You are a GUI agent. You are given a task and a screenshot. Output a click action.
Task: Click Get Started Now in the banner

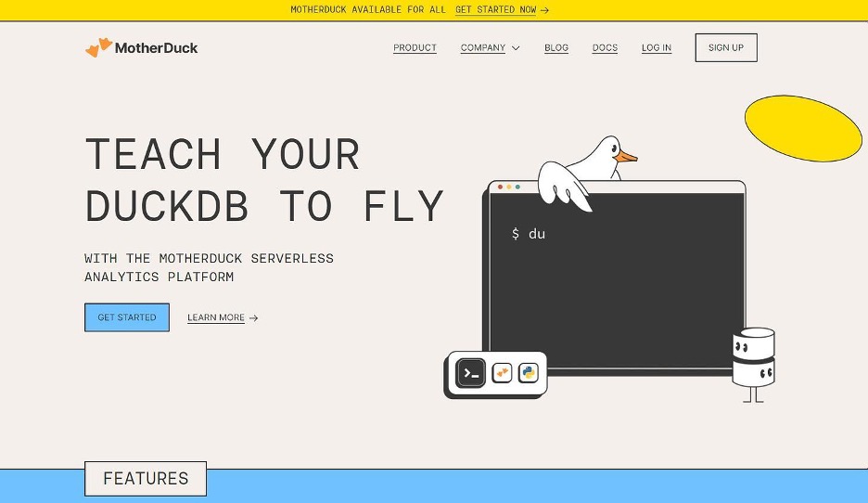pyautogui.click(x=495, y=10)
